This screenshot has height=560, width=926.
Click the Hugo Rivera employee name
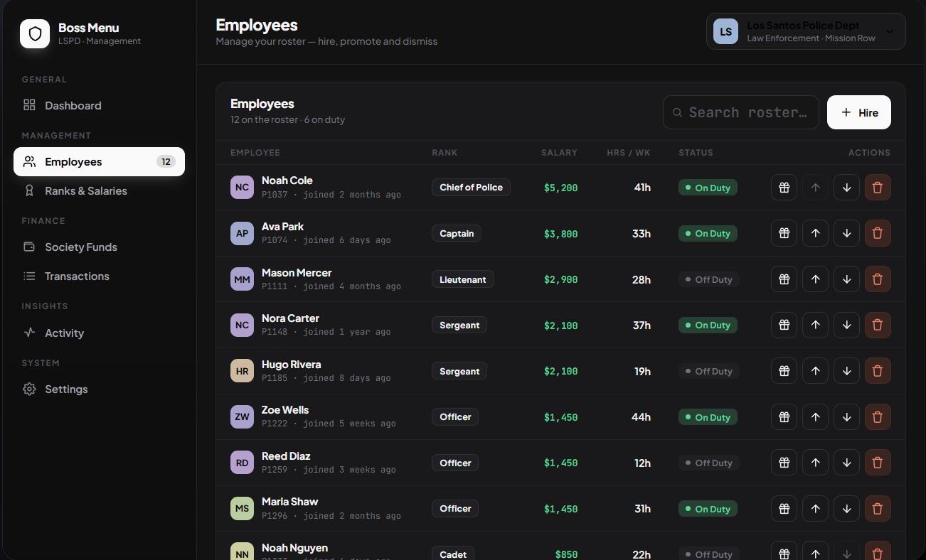click(x=292, y=365)
